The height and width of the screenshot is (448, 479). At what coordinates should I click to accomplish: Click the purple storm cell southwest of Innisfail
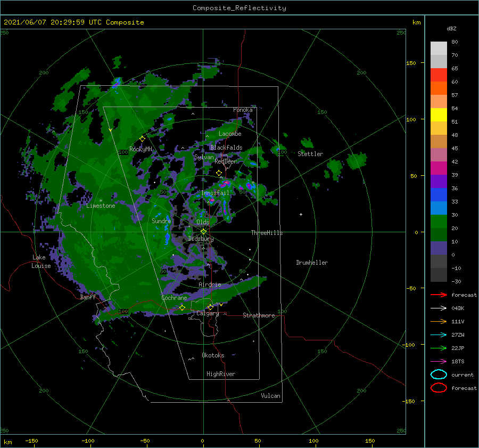(212, 200)
